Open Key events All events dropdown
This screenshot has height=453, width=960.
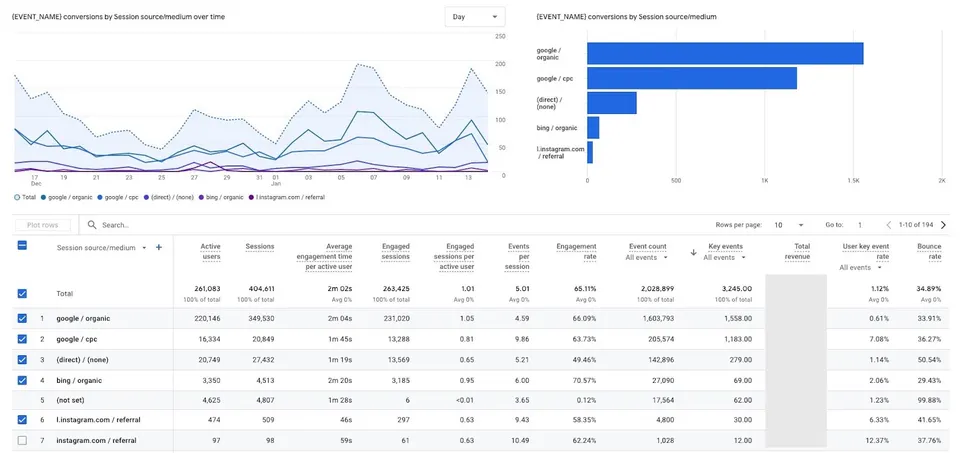(725, 258)
